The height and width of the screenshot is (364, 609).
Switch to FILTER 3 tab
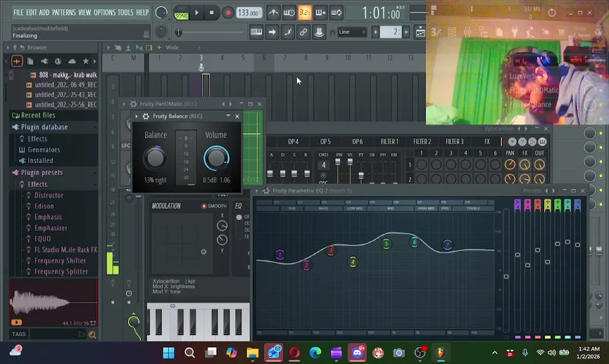click(x=454, y=142)
